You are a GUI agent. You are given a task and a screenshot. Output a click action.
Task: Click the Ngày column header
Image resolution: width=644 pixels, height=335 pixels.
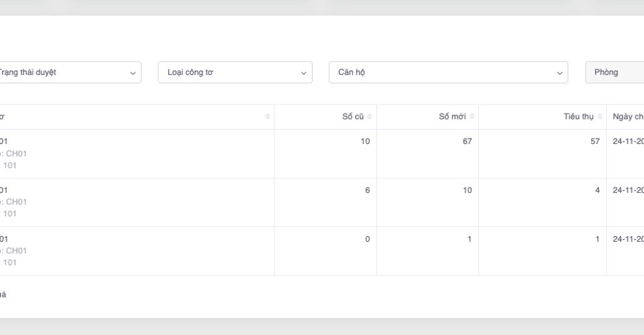(627, 117)
